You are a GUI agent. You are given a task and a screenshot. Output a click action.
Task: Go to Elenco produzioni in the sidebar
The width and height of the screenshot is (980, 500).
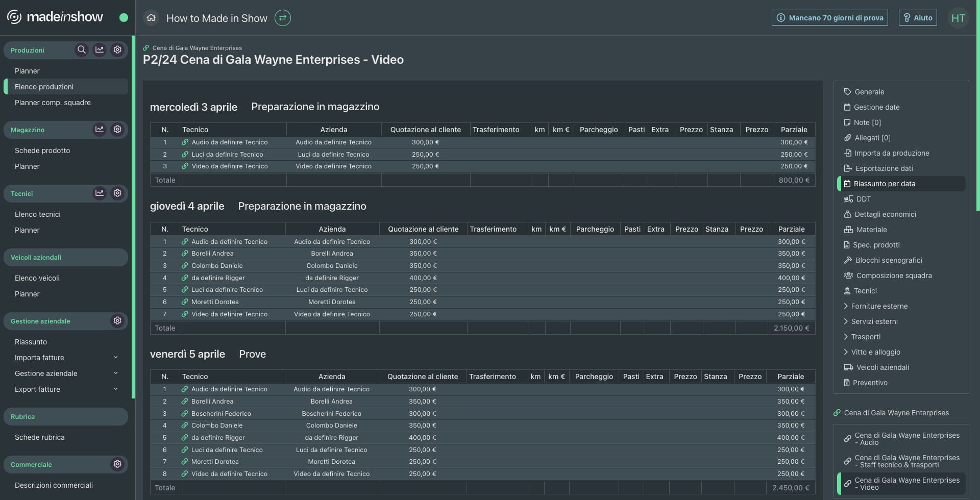pos(66,87)
